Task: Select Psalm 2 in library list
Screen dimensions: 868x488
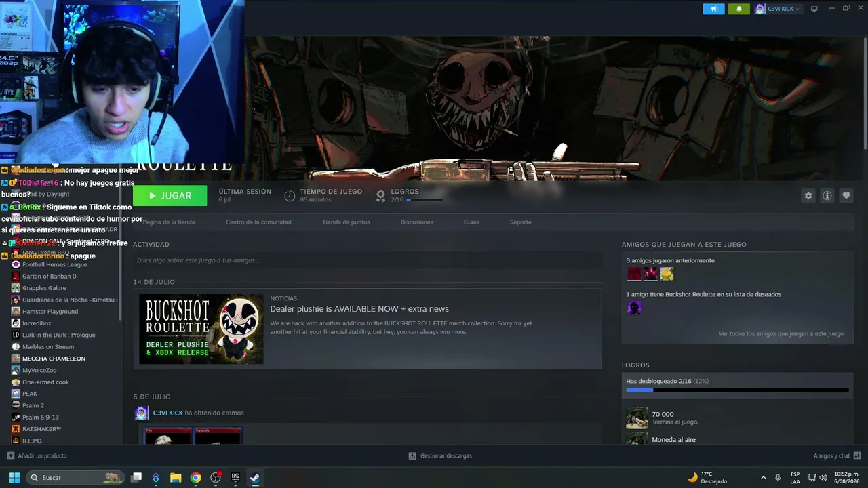Action: 33,405
